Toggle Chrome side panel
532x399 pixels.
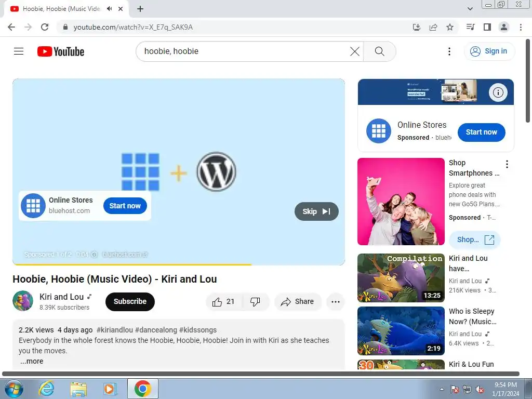pos(487,27)
